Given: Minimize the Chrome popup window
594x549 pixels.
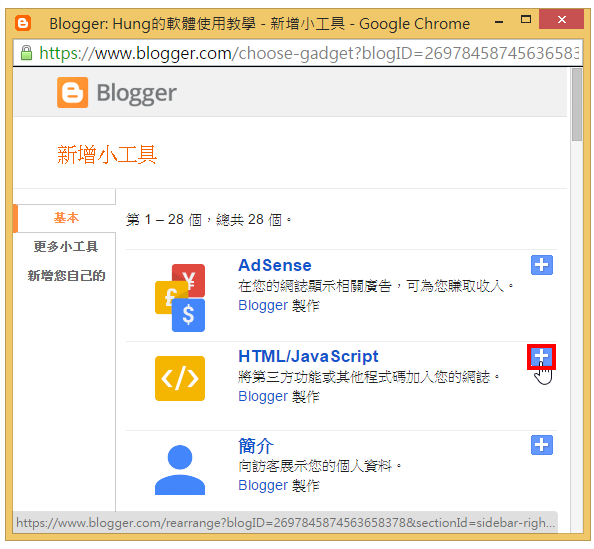Looking at the screenshot, I should 499,22.
